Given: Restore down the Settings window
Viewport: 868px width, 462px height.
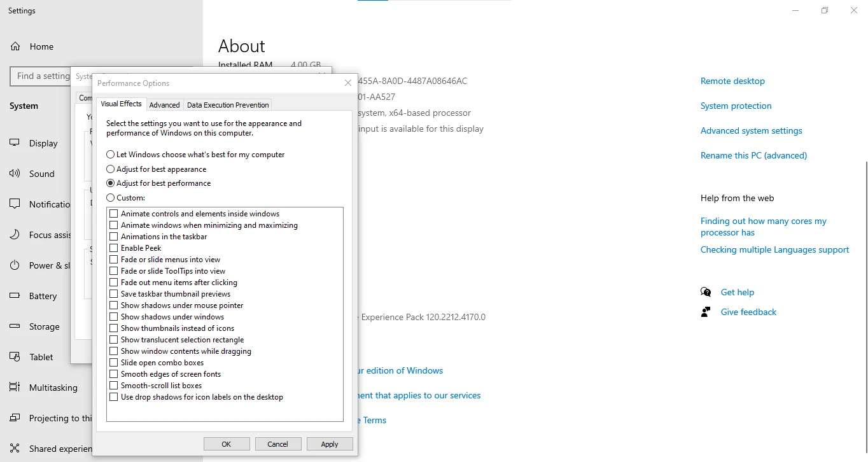Looking at the screenshot, I should click(825, 10).
